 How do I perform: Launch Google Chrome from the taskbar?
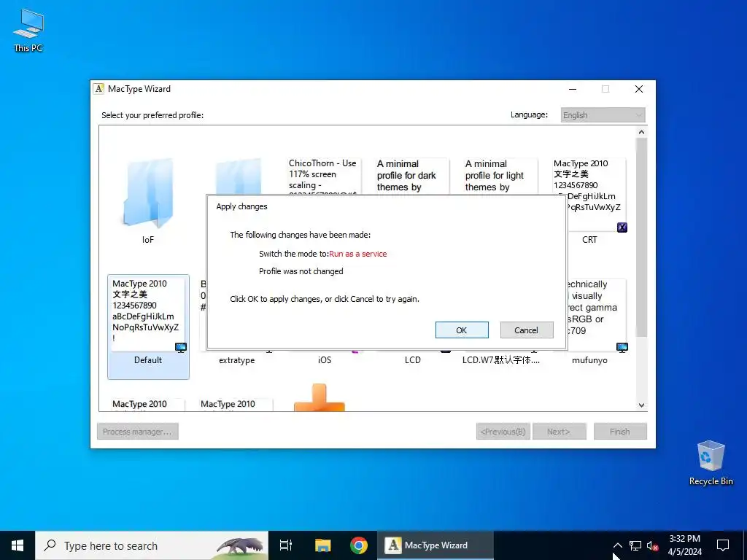point(359,545)
